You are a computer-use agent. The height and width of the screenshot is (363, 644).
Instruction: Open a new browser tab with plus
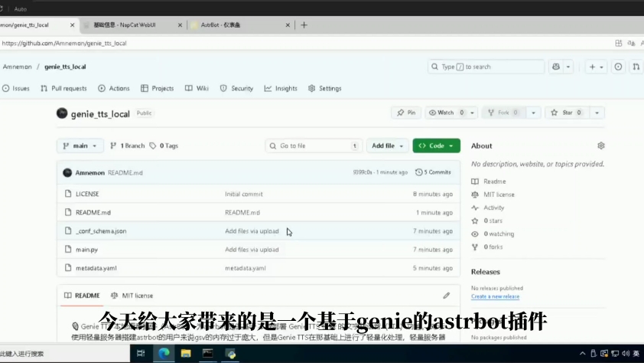[x=304, y=25]
